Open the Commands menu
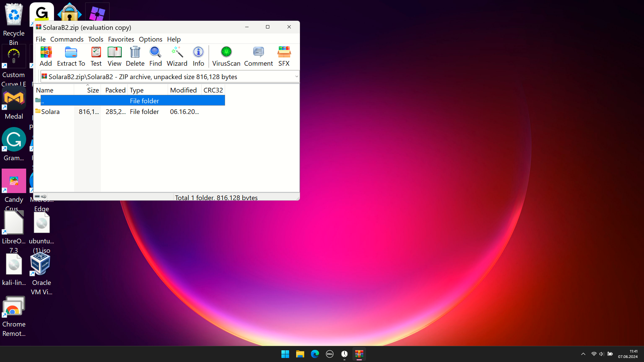This screenshot has width=644, height=362. click(x=67, y=39)
